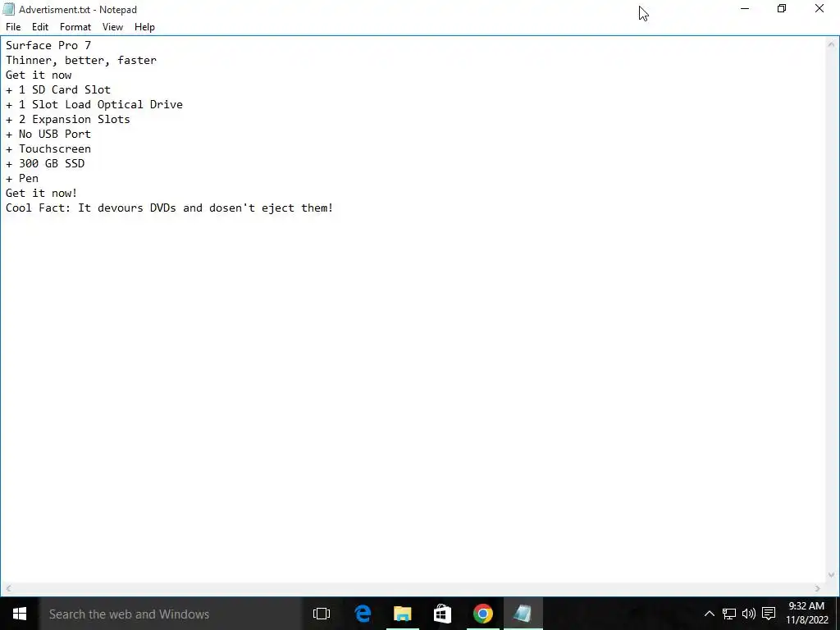Screen dimensions: 840x630
Task: Open the network status tray icon
Action: click(729, 614)
